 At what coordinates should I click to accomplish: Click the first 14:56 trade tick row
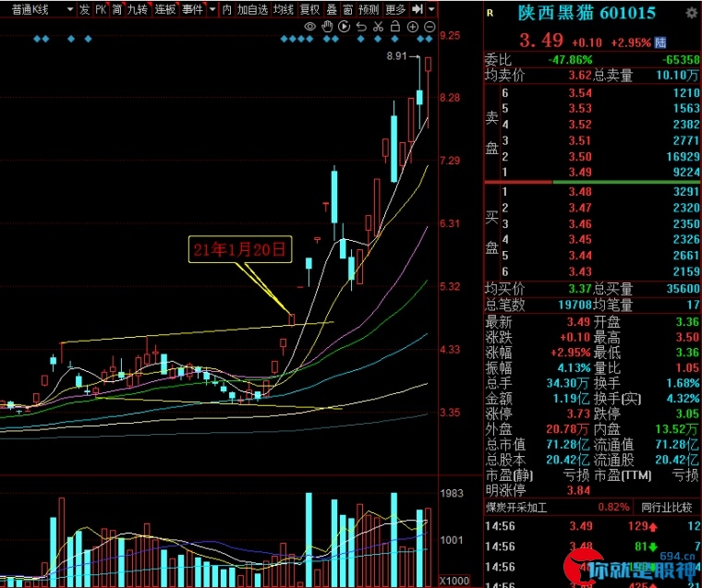click(x=592, y=526)
